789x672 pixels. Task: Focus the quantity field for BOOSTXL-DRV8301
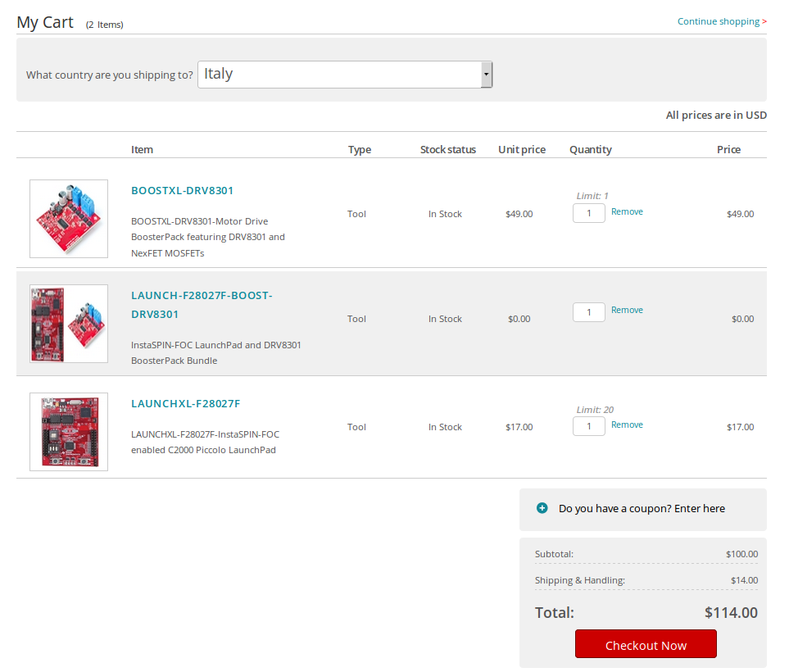[589, 213]
